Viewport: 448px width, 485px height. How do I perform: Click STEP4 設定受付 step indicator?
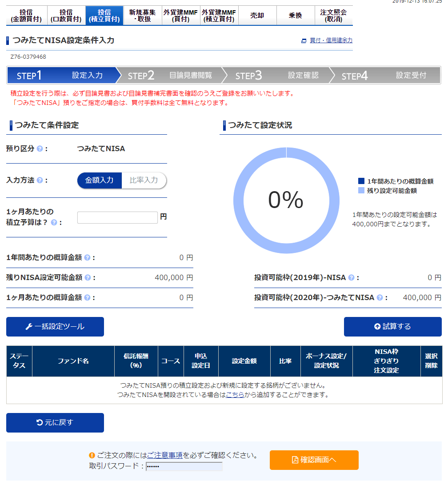385,75
